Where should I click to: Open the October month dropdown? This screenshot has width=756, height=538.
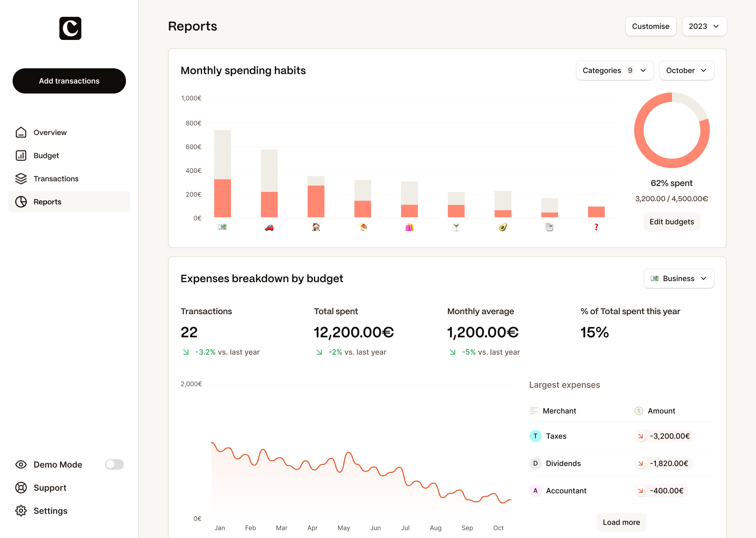(x=686, y=70)
